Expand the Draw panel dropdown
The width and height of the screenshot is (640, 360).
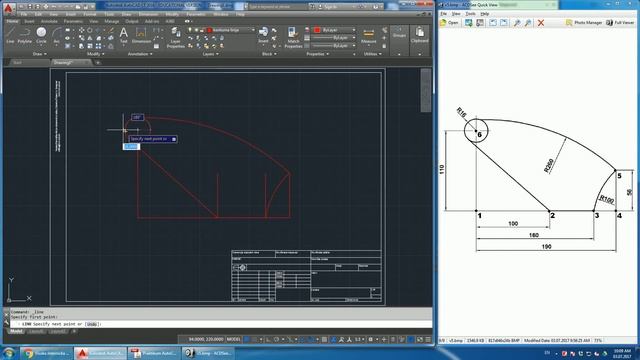coord(40,54)
